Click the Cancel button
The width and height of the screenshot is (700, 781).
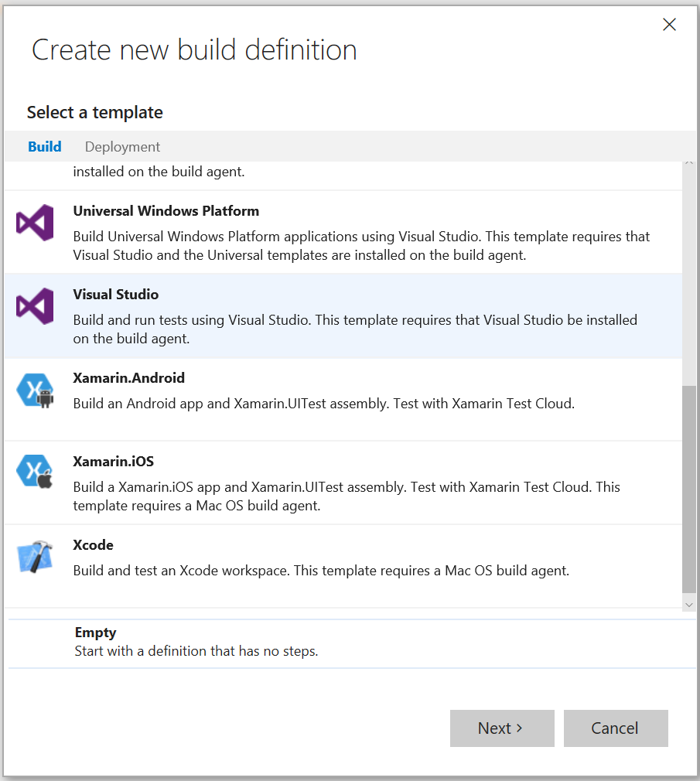(616, 728)
